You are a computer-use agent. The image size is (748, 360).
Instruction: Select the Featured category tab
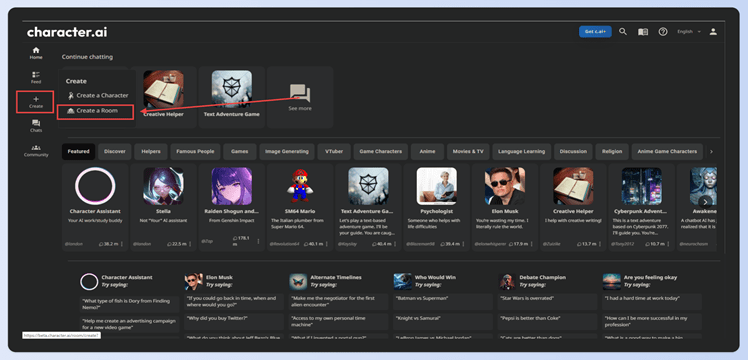coord(78,152)
